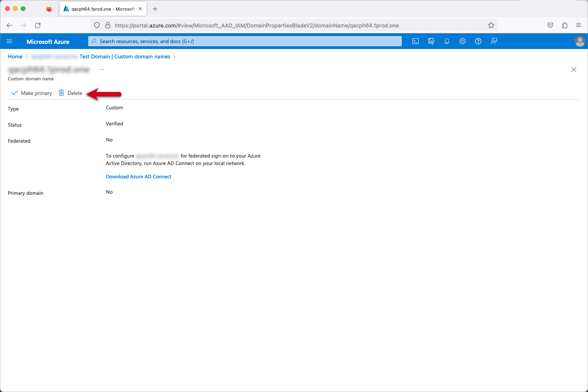This screenshot has width=588, height=392.
Task: Click the resources search bar
Action: (244, 41)
